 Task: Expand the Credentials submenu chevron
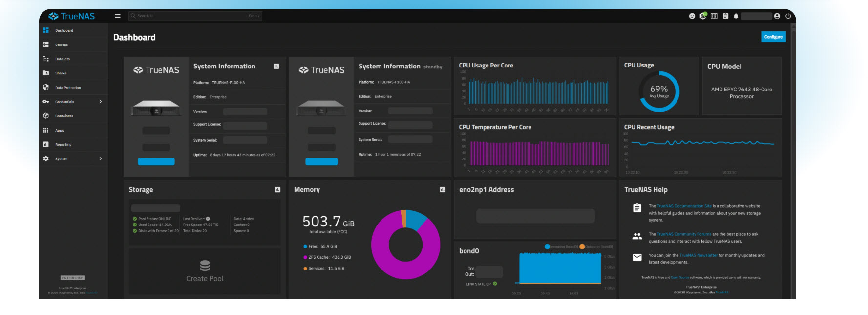101,102
